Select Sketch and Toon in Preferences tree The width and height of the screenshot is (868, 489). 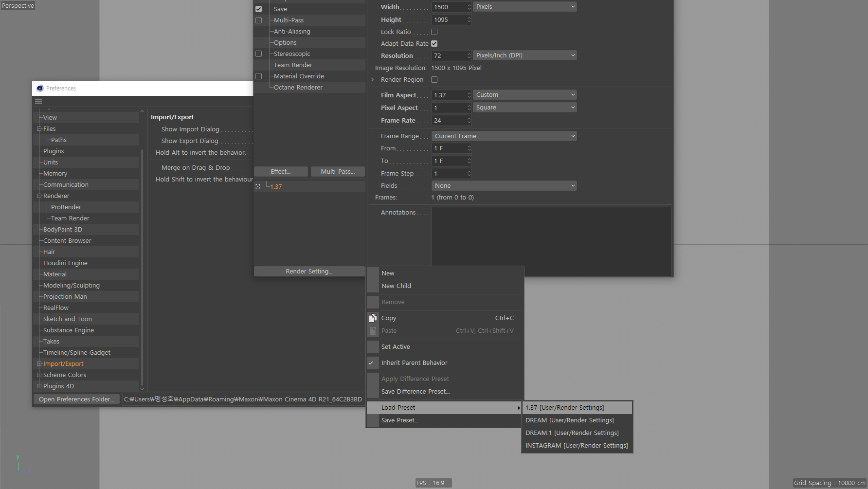[68, 319]
